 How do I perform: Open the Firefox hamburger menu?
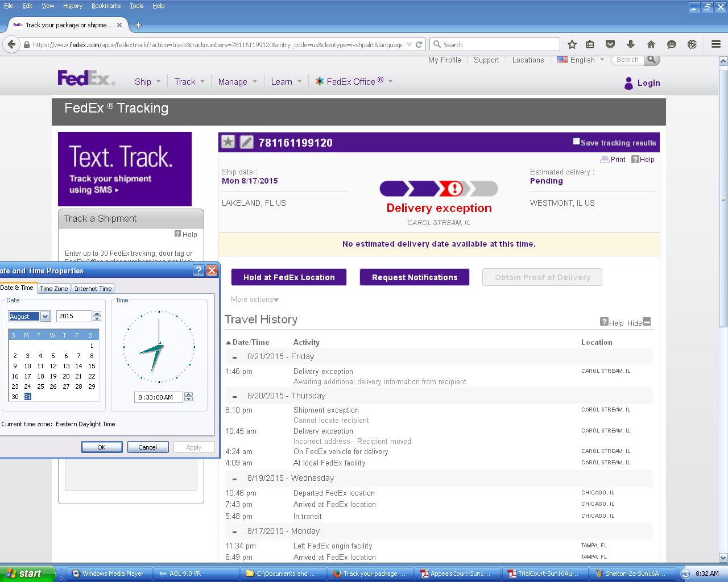716,44
